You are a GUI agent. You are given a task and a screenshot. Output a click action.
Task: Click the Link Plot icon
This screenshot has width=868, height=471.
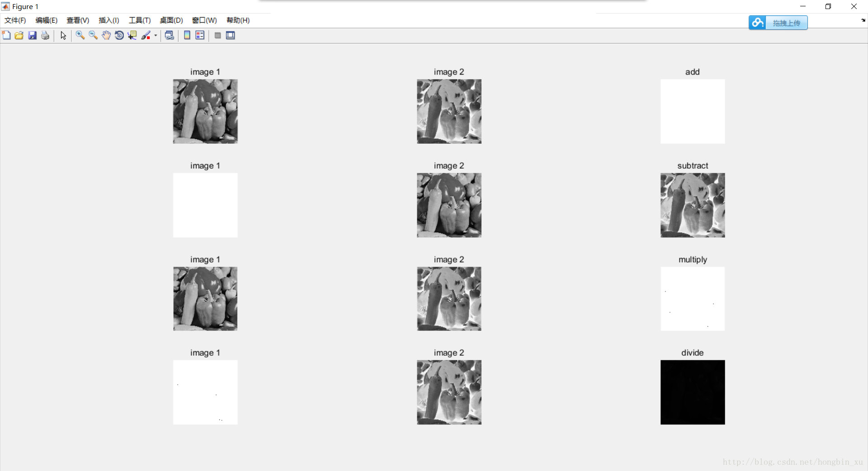[170, 35]
